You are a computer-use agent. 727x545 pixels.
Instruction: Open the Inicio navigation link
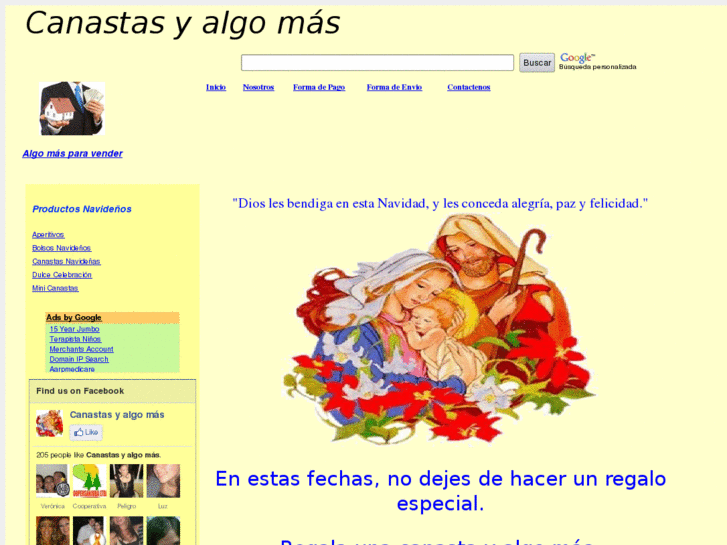point(216,87)
